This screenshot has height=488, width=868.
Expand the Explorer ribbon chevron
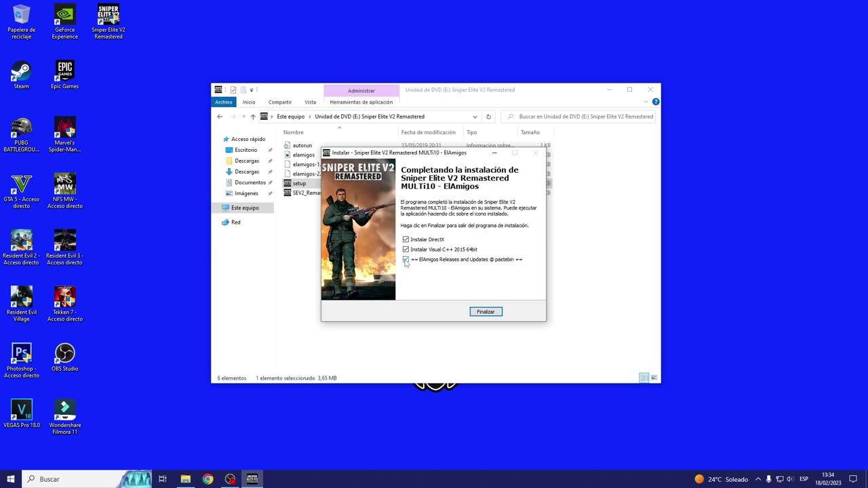click(x=646, y=102)
